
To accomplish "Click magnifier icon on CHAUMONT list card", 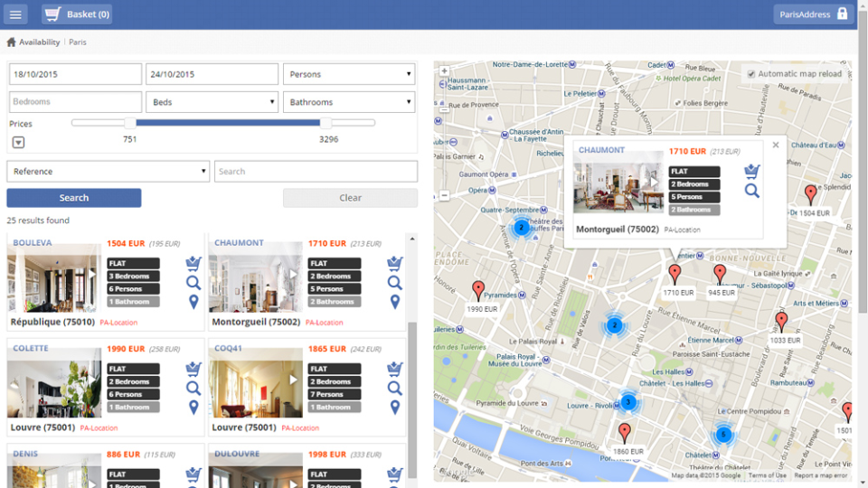I will pyautogui.click(x=395, y=283).
